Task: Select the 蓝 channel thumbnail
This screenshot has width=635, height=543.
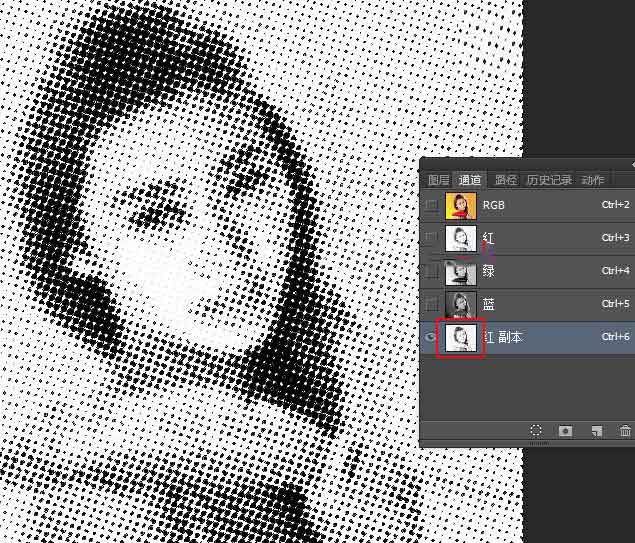Action: tap(461, 305)
